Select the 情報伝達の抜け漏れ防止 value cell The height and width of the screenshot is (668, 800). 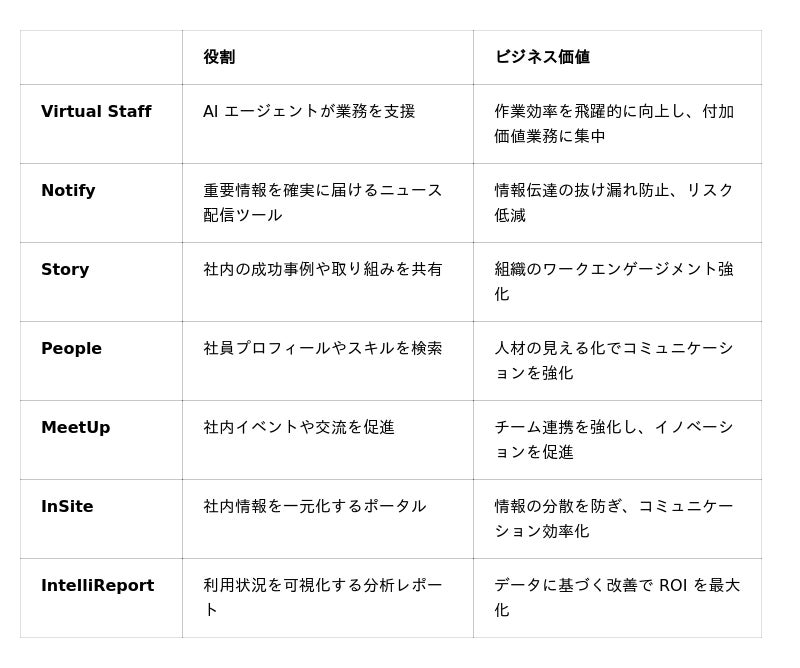(x=614, y=202)
